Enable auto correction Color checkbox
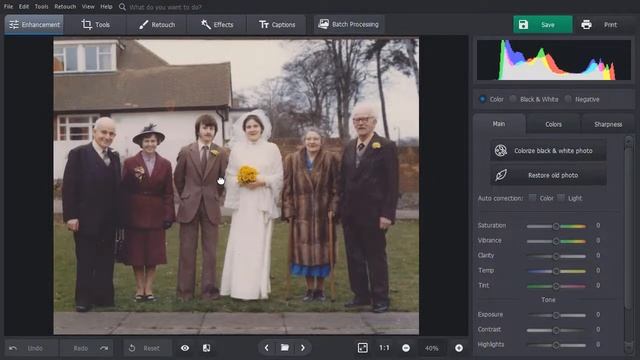 click(532, 198)
